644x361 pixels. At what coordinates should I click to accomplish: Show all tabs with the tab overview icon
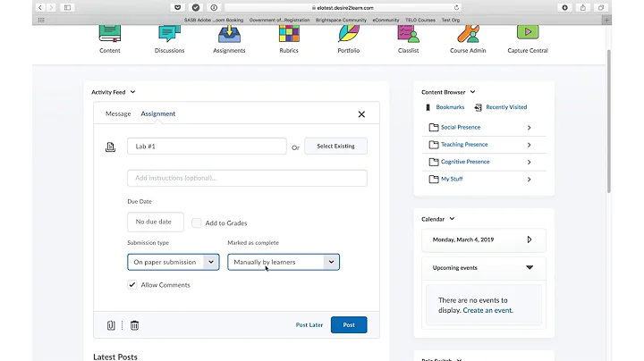(601, 7)
